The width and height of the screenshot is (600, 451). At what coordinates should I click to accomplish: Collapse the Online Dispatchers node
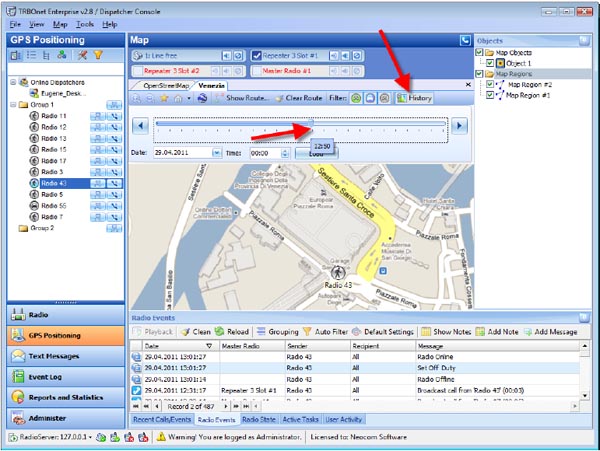(13, 82)
